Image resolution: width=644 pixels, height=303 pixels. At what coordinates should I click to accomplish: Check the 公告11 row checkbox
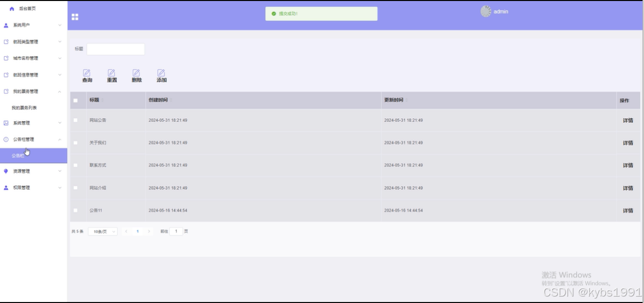75,211
